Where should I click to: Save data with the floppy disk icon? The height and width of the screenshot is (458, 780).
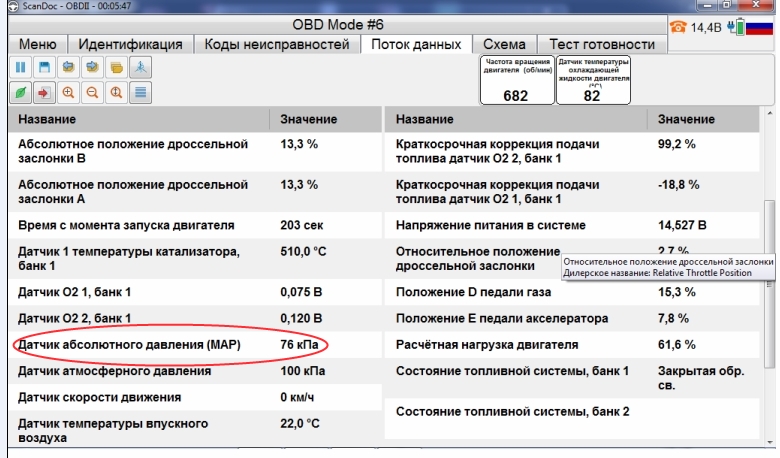point(44,67)
